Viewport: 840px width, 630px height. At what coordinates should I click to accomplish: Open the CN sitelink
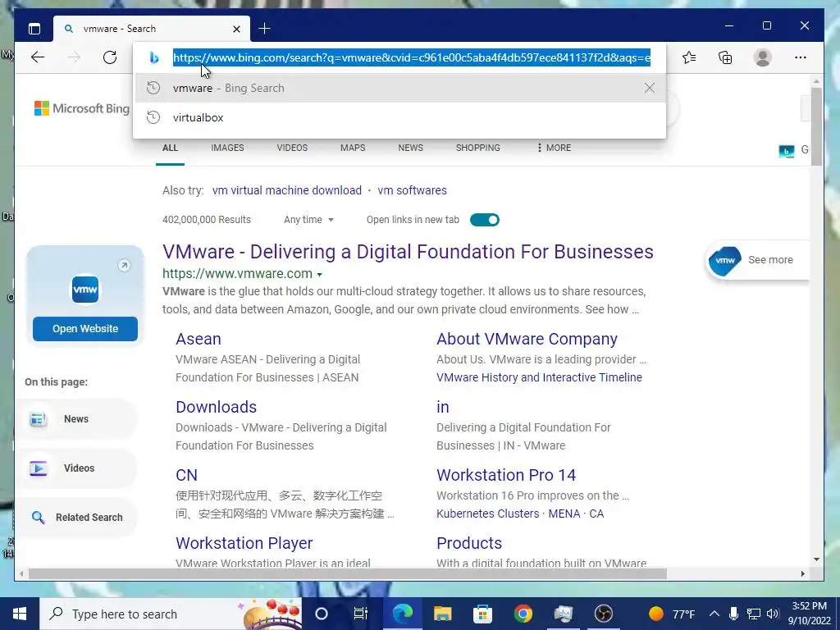point(186,475)
